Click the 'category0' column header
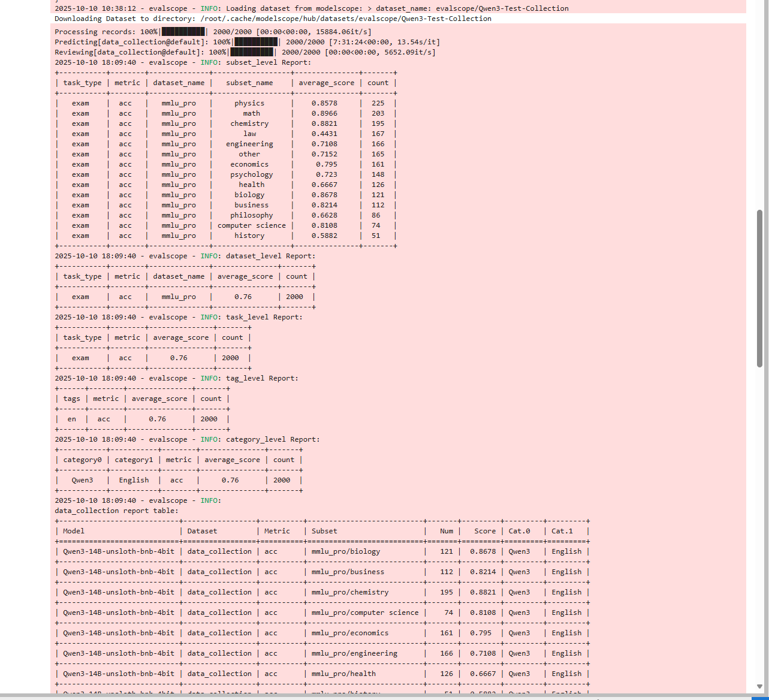 pyautogui.click(x=82, y=460)
